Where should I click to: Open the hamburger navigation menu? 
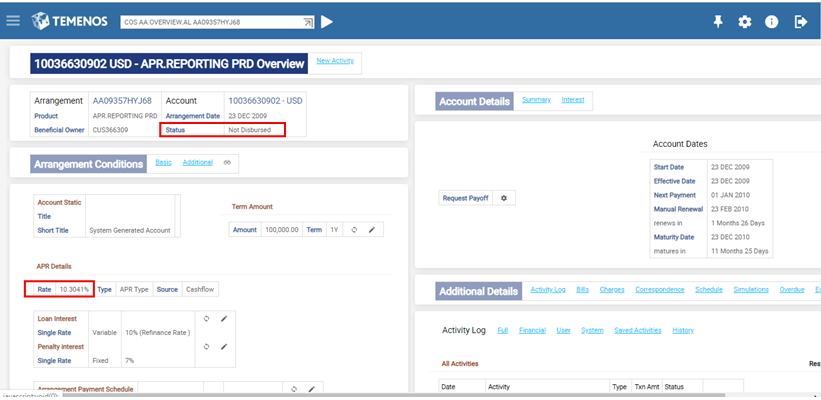(13, 21)
